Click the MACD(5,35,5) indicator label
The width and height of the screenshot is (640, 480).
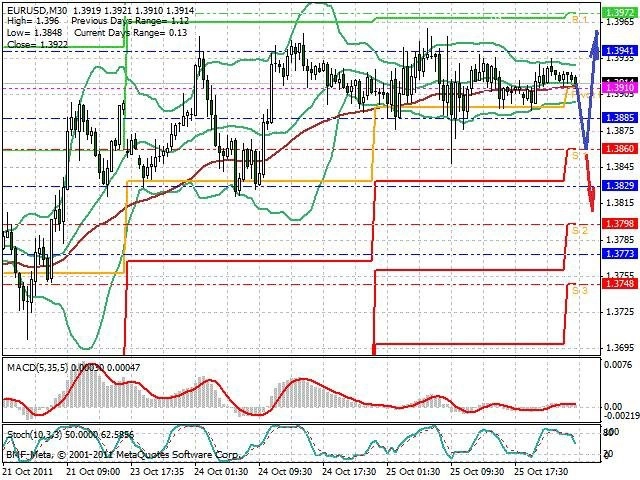38,368
